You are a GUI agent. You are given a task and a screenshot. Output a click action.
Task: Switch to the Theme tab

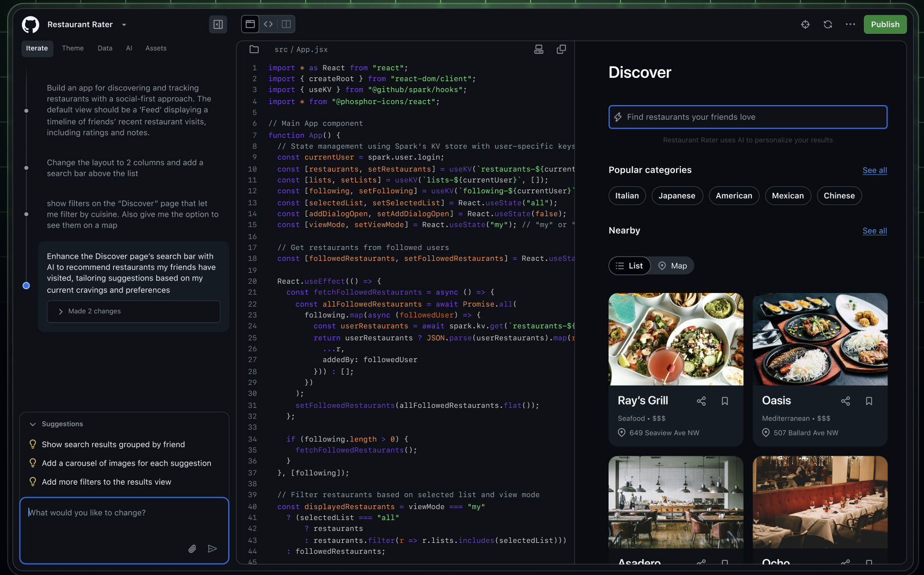pyautogui.click(x=72, y=48)
